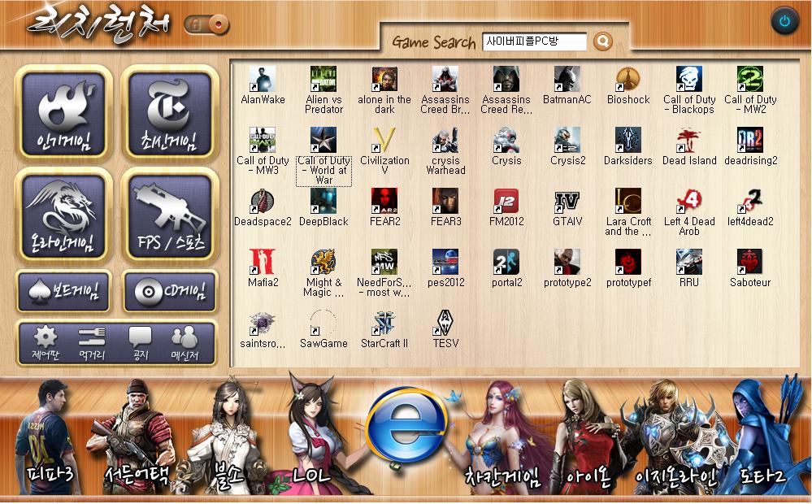Start 아이온 from the bottom banner
The height and width of the screenshot is (504, 812).
[588, 437]
